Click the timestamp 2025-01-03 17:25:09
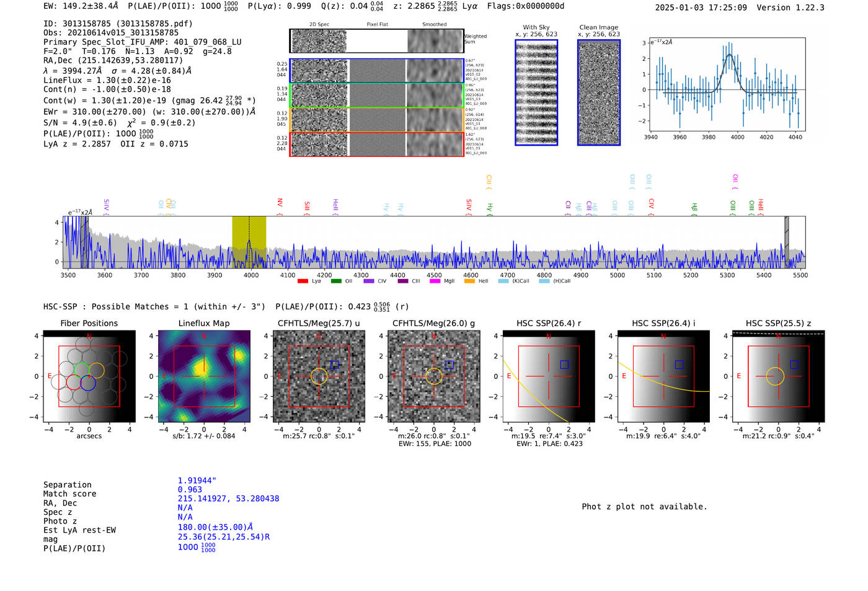Screen dimensions: 868x591 pos(701,7)
